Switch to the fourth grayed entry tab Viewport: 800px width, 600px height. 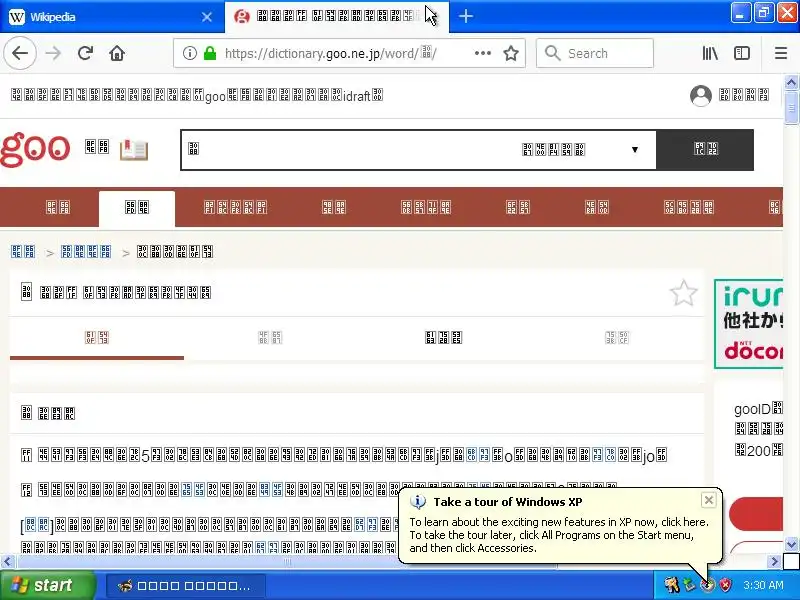pos(617,338)
